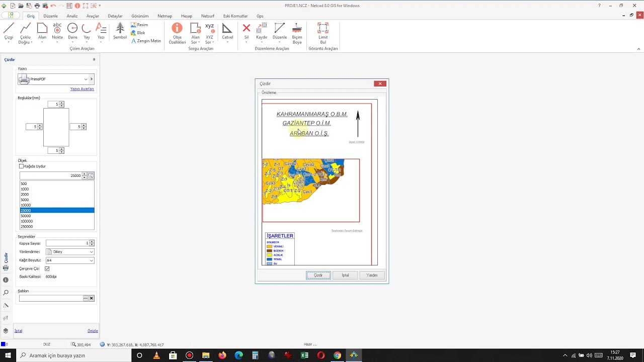Screen dimensions: 644x362
Task: Open Obje Özellikleri object properties
Action: click(177, 33)
